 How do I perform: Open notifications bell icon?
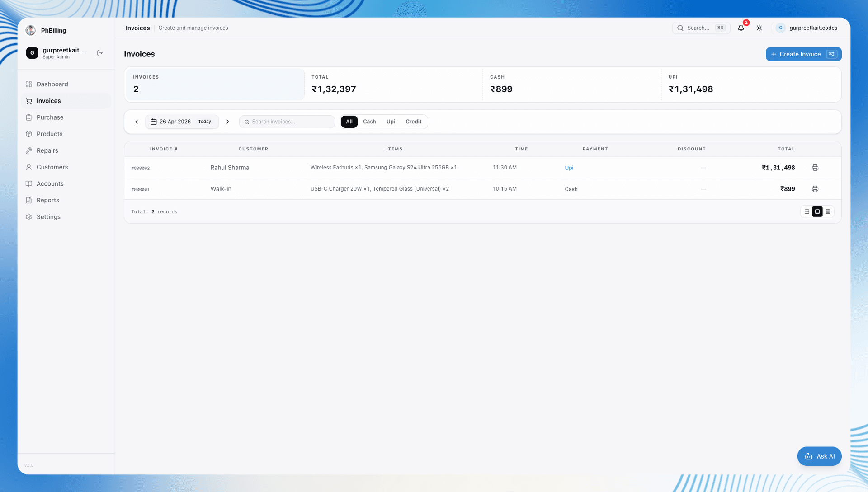(x=741, y=28)
